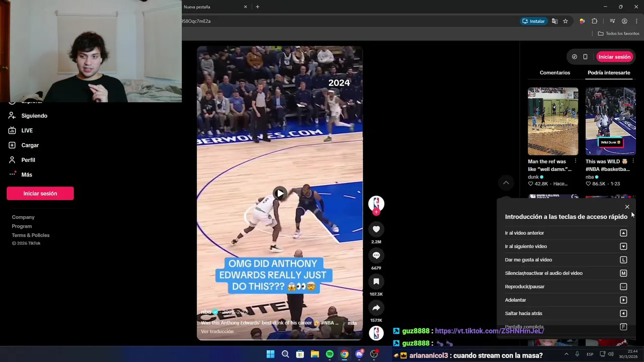Bookmark the video with the save icon

click(376, 282)
